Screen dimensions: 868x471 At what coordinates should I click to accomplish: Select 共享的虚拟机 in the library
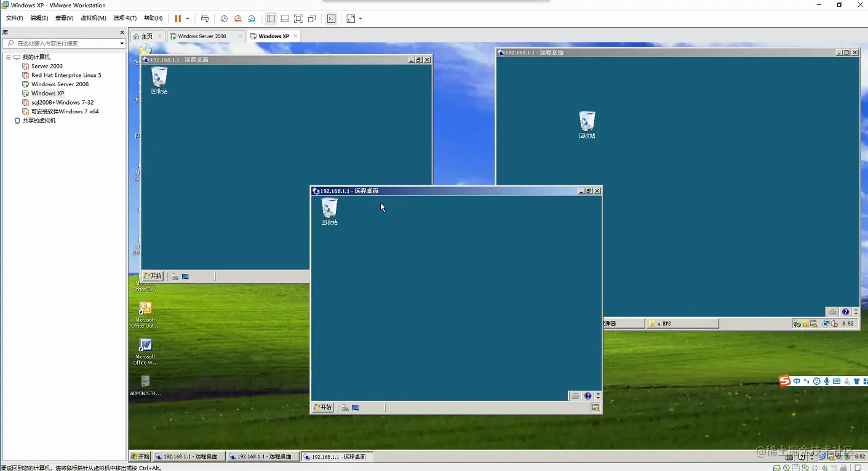pyautogui.click(x=39, y=121)
